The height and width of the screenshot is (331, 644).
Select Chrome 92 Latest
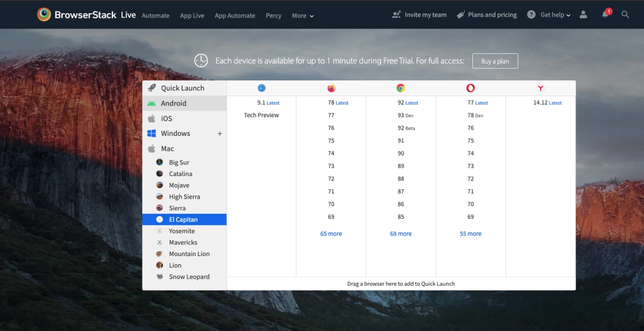pos(408,103)
